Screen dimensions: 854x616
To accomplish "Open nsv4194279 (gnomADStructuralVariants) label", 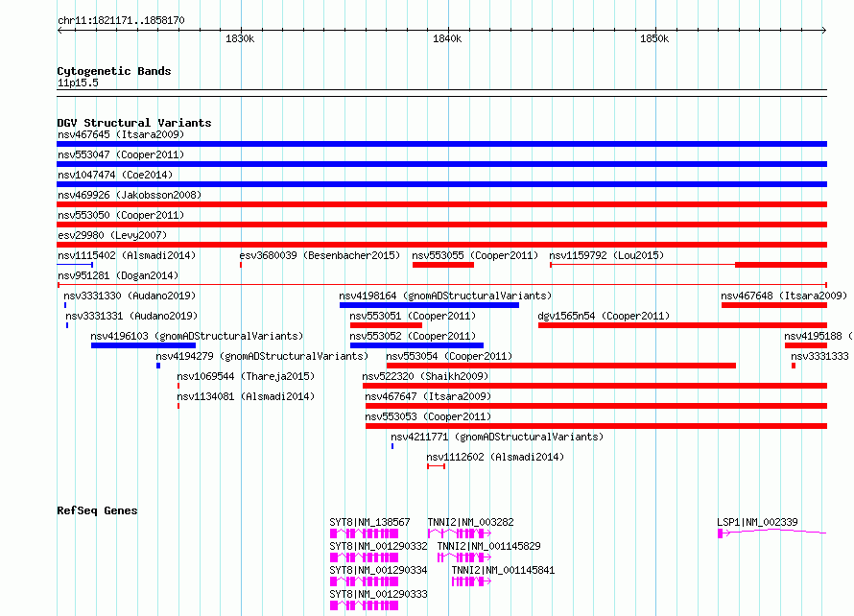I will pos(262,356).
